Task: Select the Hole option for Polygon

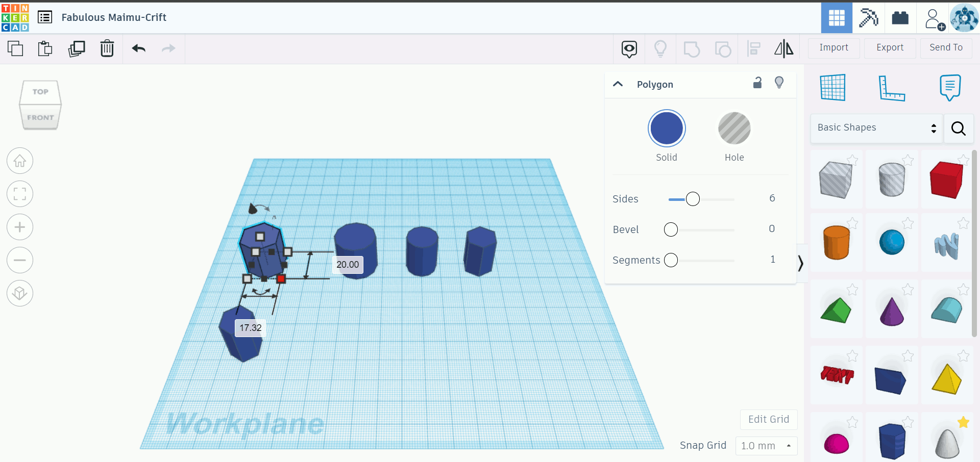Action: 734,128
